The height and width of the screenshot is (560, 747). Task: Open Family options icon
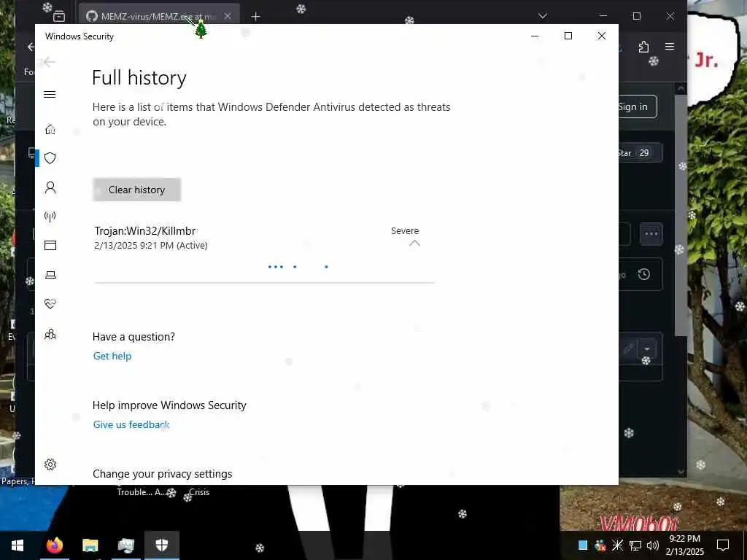[x=50, y=334]
